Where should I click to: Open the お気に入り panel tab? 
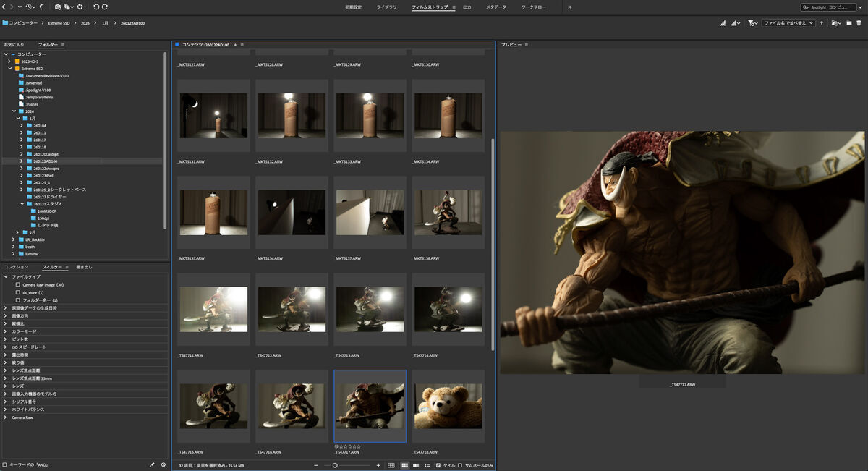point(13,44)
